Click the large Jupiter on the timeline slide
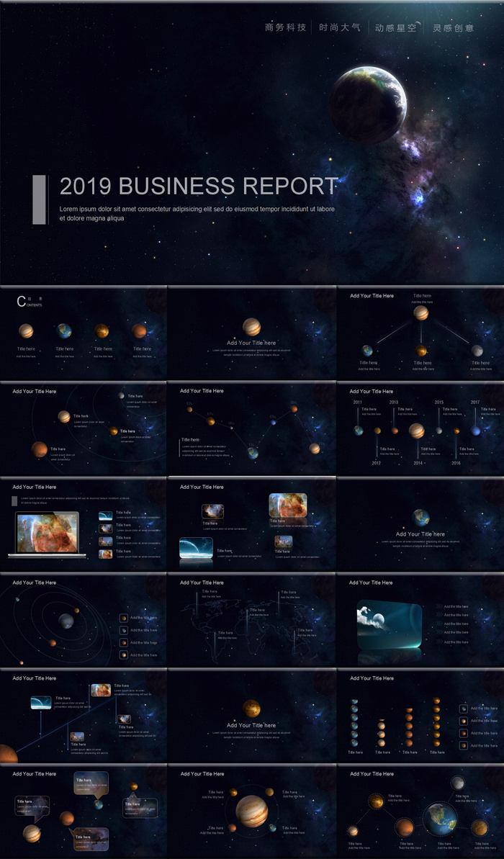504x859 pixels. (416, 431)
